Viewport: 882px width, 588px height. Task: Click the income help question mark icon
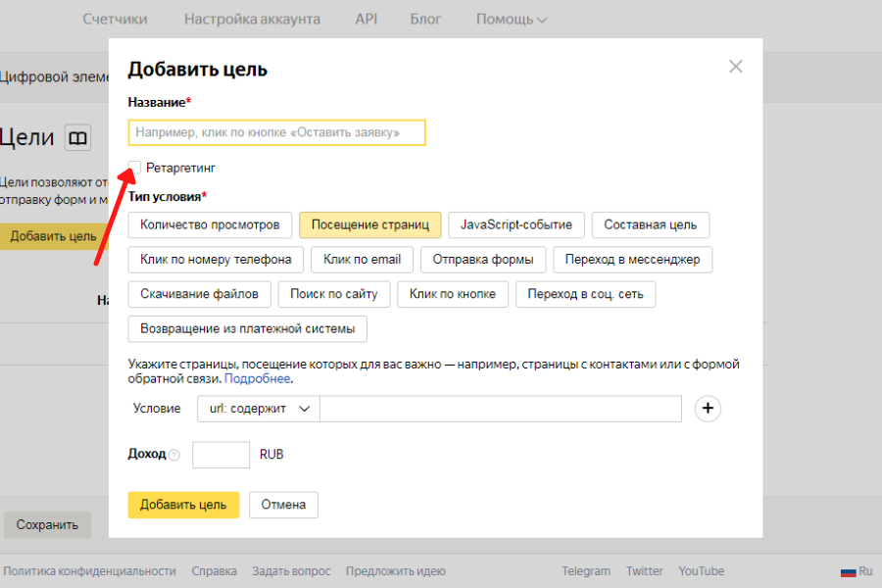pyautogui.click(x=174, y=456)
